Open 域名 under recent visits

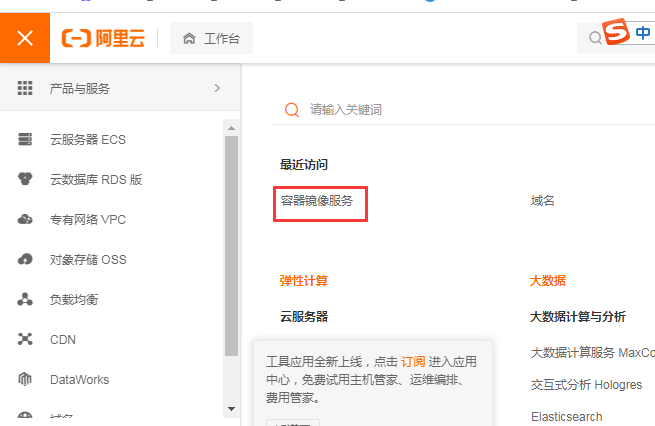pos(542,200)
